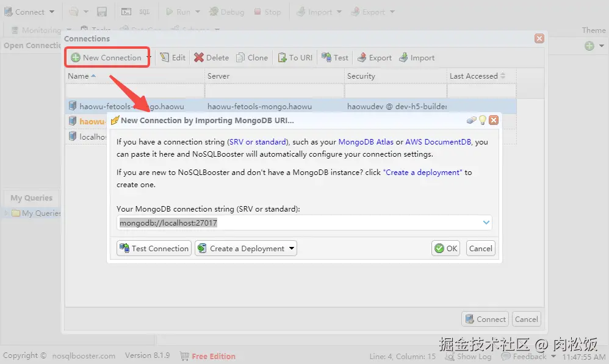Click Export in the main toolbar
This screenshot has width=609, height=364.
click(x=367, y=12)
